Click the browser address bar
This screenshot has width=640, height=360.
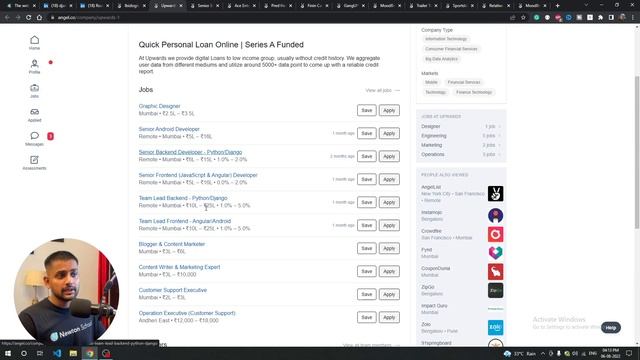pyautogui.click(x=278, y=18)
